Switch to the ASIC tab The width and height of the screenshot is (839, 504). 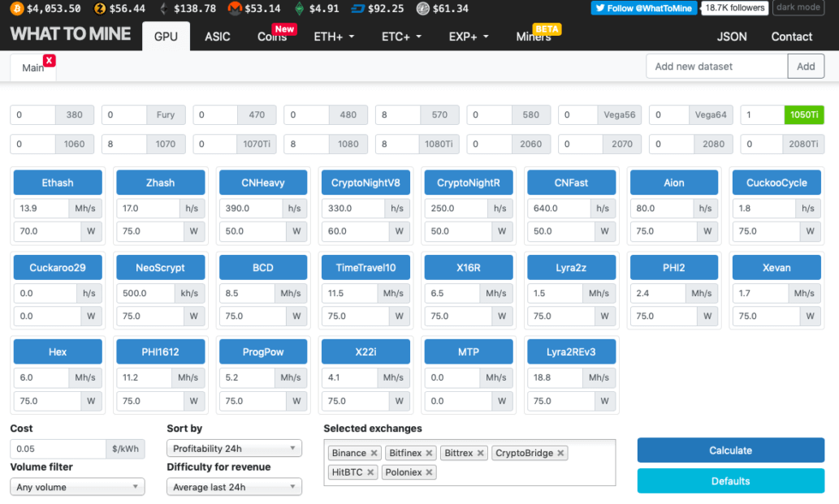coord(217,37)
